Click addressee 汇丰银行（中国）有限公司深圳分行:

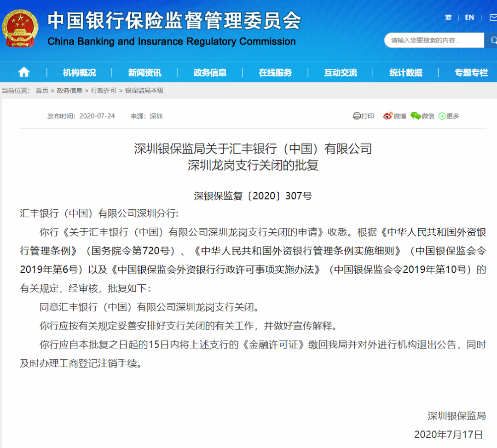pyautogui.click(x=99, y=213)
